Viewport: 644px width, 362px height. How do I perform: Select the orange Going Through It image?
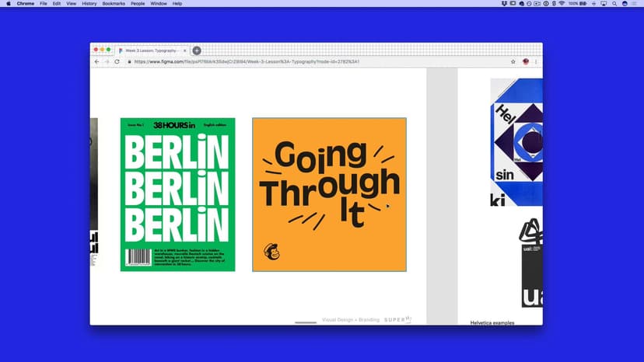(330, 194)
